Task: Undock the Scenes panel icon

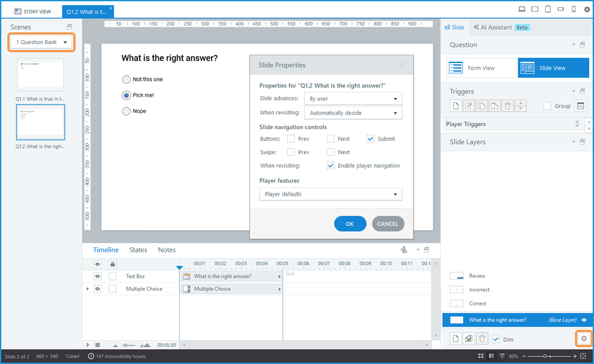Action: pyautogui.click(x=70, y=27)
